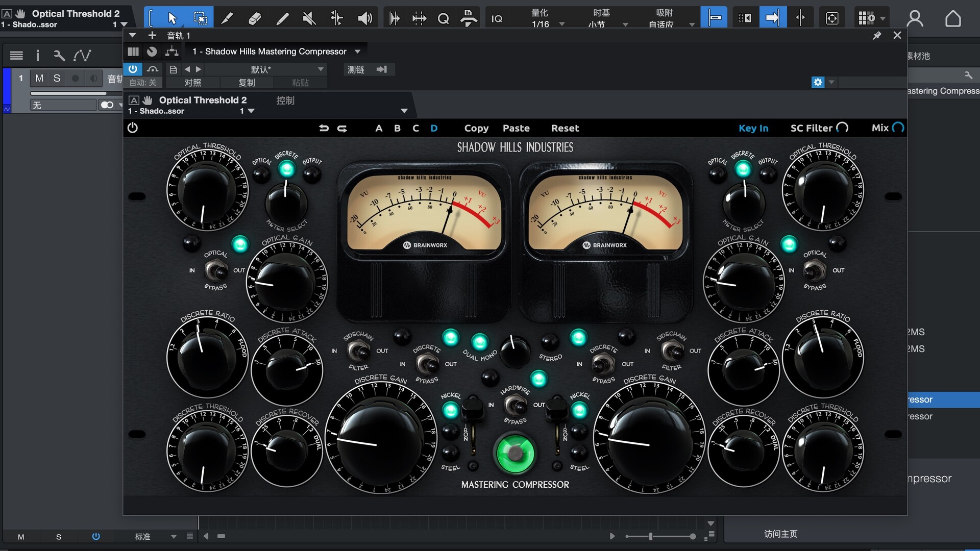
Task: Open the routing view icon
Action: click(x=172, y=52)
